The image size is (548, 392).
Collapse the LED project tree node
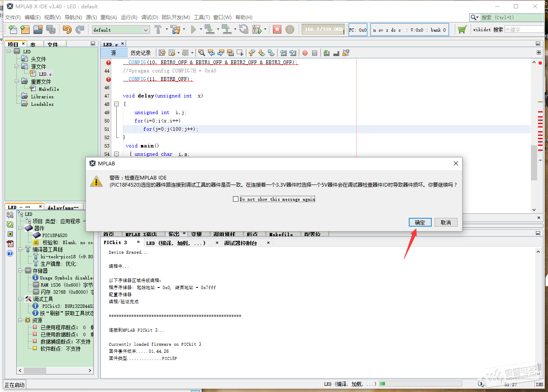pos(9,52)
